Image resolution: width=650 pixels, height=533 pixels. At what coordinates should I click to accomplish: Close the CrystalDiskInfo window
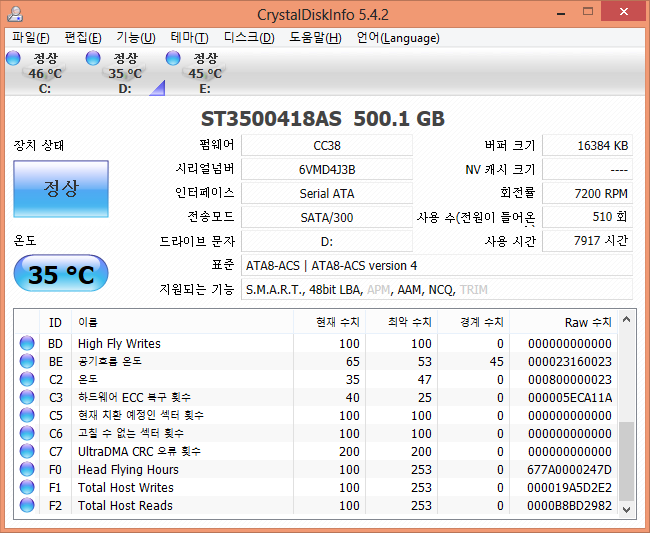click(623, 12)
